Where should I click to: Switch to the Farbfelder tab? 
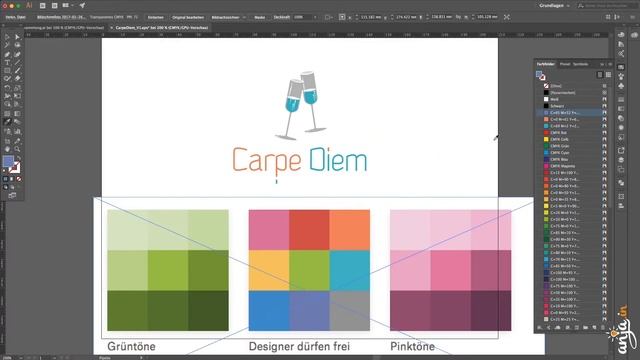tap(546, 64)
